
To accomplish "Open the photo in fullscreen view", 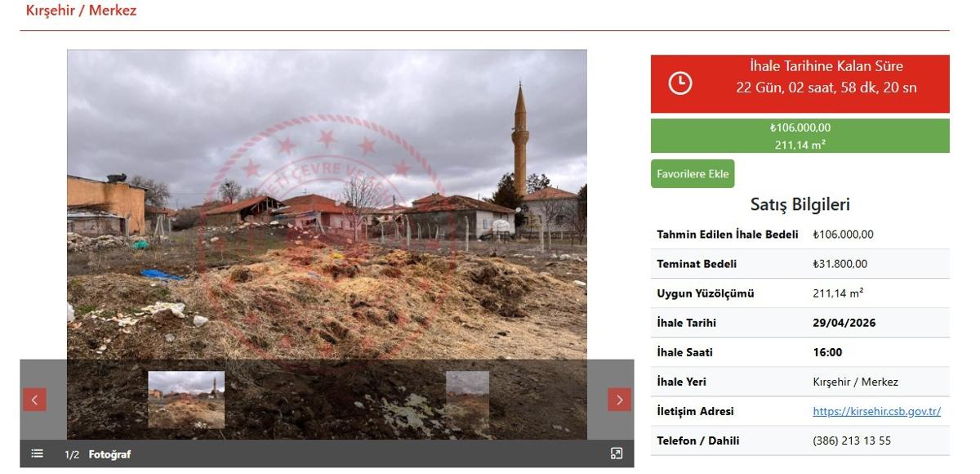I will (x=617, y=454).
